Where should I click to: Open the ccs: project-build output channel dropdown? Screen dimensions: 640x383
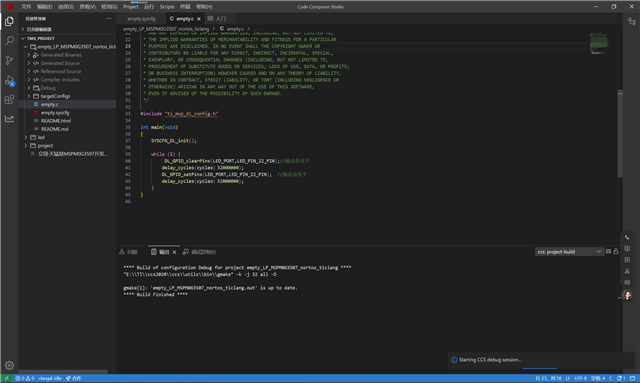pyautogui.click(x=569, y=252)
